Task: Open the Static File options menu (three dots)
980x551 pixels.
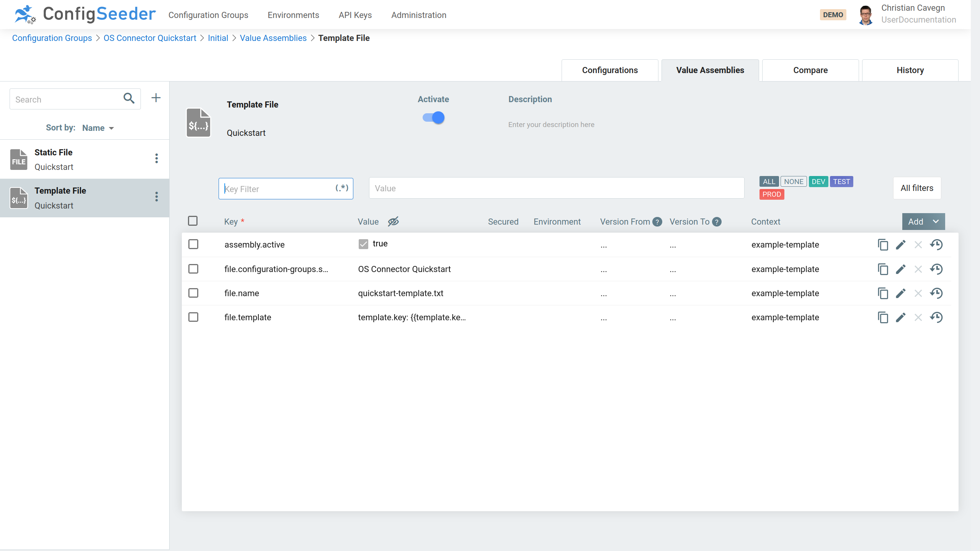Action: (x=157, y=158)
